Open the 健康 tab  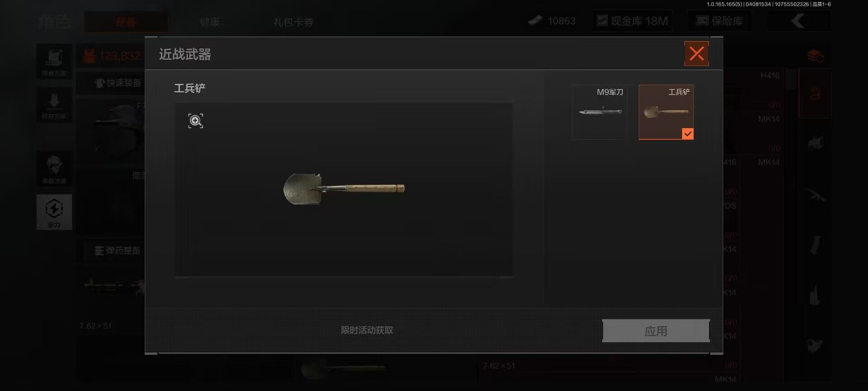tap(210, 22)
